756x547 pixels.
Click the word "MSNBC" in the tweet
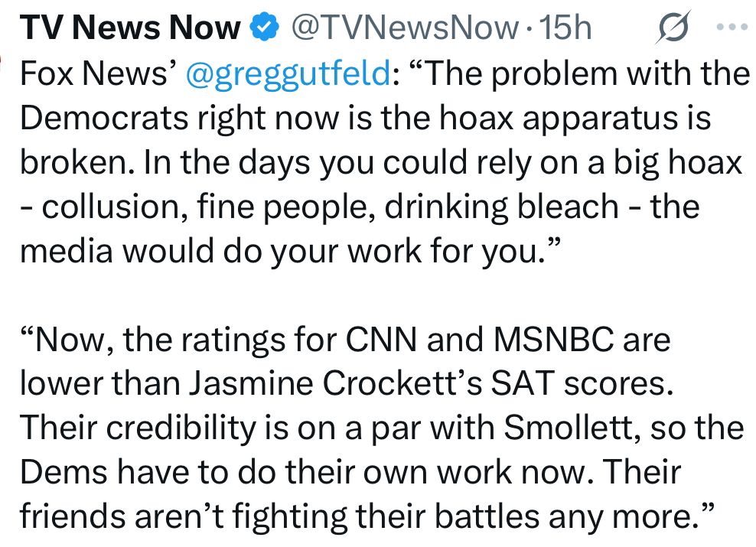coord(549,340)
